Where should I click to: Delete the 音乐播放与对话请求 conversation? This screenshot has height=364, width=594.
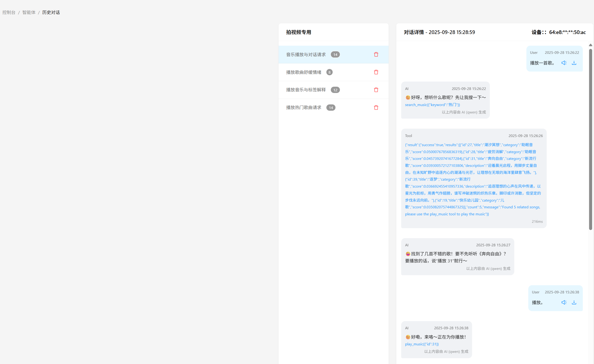(x=376, y=55)
